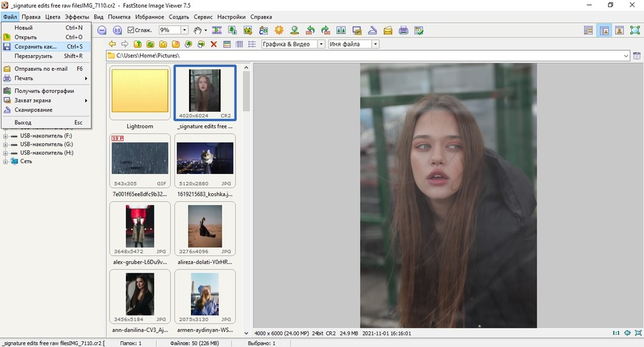
Task: Expand USB-накопитель (G:) tree node
Action: tap(5, 145)
